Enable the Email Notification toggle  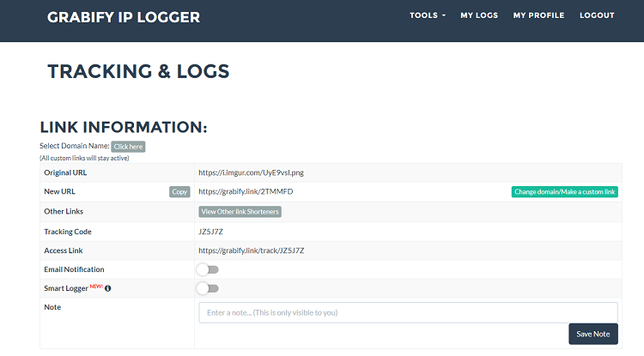208,269
